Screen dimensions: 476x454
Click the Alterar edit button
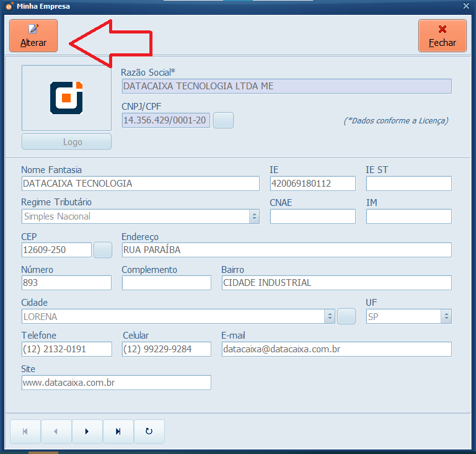click(x=33, y=35)
